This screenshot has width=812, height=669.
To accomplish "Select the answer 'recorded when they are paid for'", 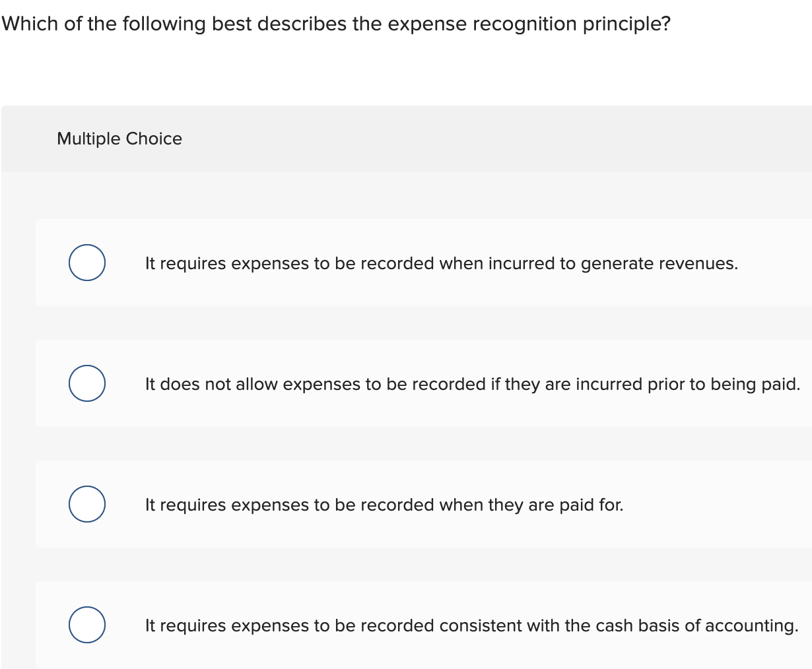I will coord(384,504).
